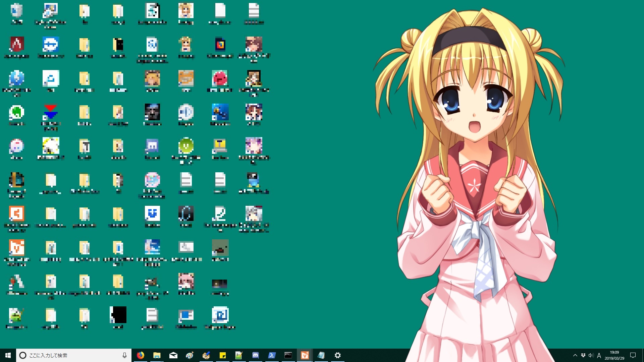This screenshot has height=362, width=644.
Task: Open the clock showing 19:09
Action: (614, 355)
